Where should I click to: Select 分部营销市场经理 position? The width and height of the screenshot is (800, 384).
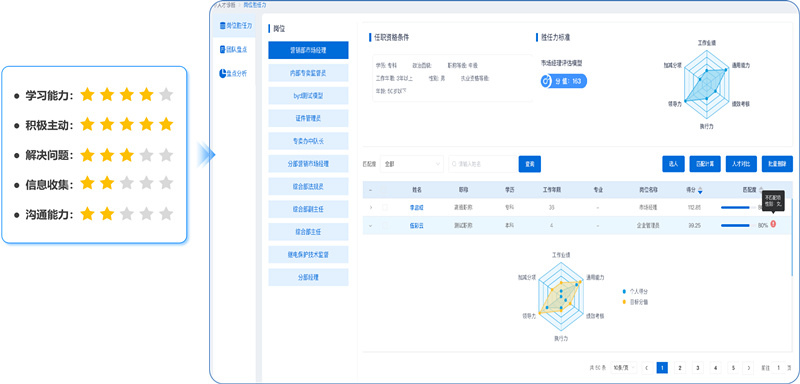click(x=308, y=164)
